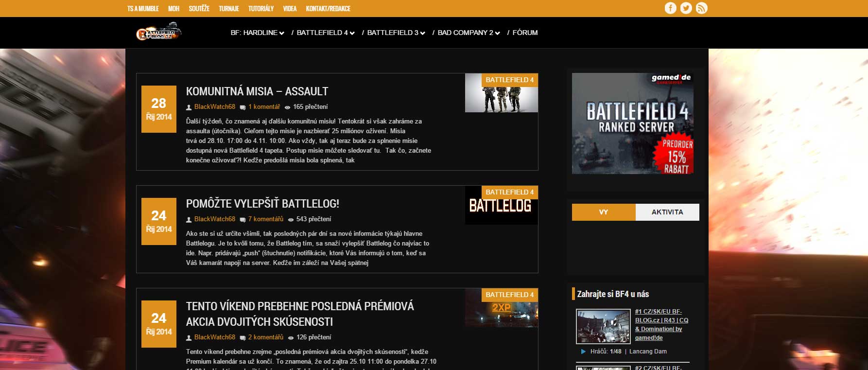The image size is (868, 370).
Task: Click the eye icon next to 165 přečtení
Action: pos(287,107)
